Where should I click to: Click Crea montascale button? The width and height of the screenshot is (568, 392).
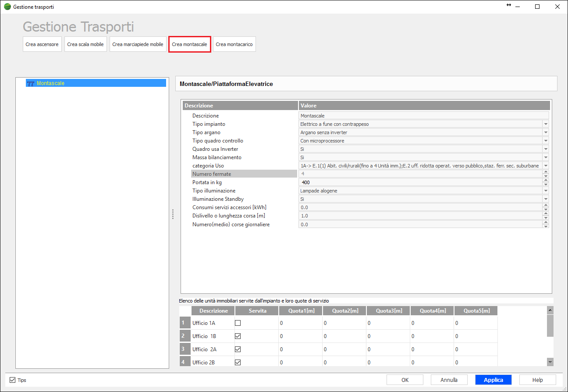coord(189,44)
